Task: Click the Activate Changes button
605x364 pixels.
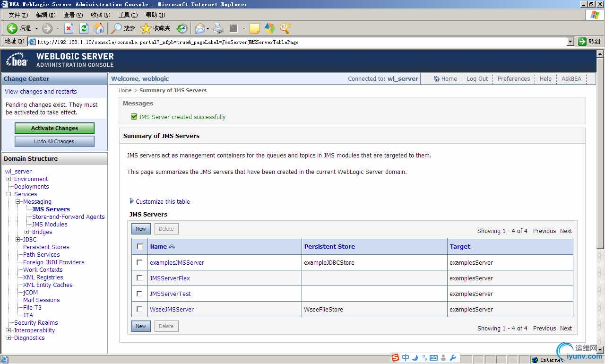Action: (x=54, y=128)
